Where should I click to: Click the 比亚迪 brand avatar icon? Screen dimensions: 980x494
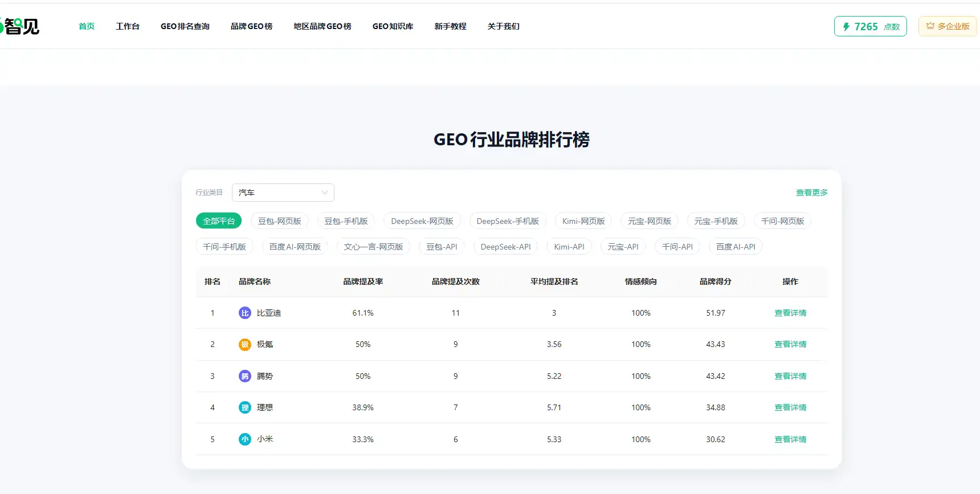click(245, 313)
